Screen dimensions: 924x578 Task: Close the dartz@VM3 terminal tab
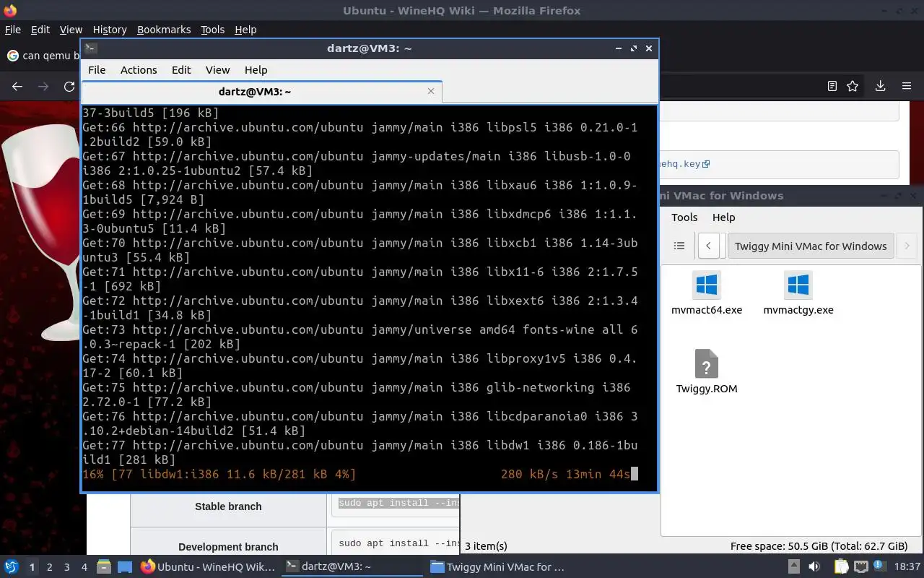(431, 91)
